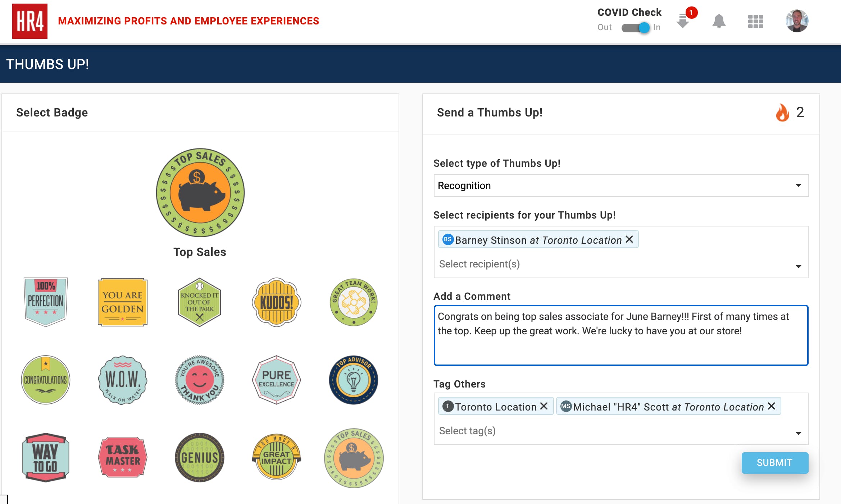
Task: Open the notifications bell
Action: [x=719, y=21]
